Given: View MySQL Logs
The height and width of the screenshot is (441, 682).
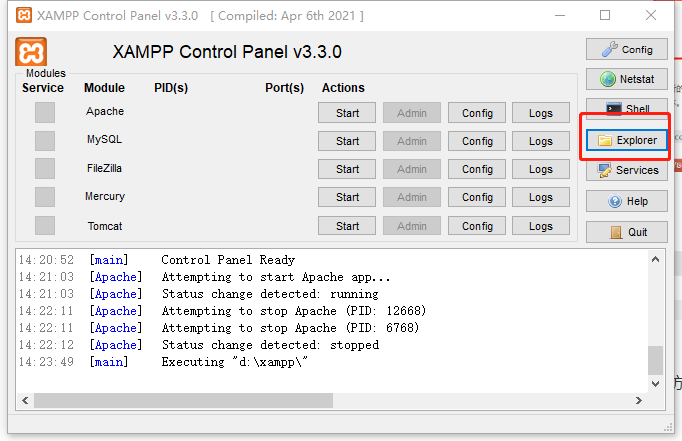Looking at the screenshot, I should coord(541,141).
